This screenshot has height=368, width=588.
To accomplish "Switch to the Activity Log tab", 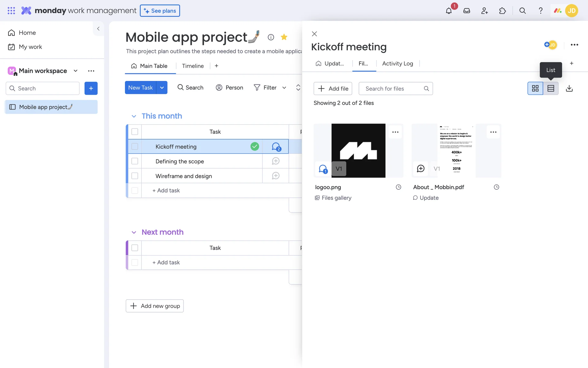I will [x=398, y=63].
